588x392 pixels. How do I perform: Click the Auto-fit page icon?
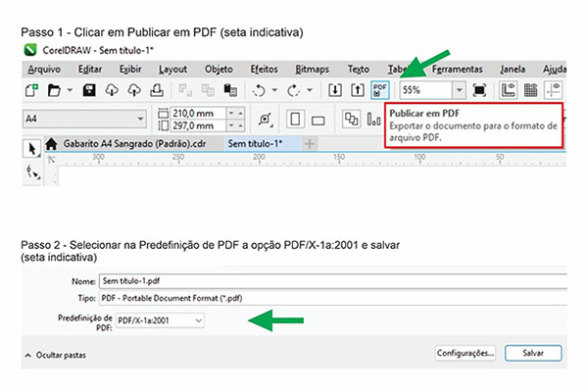[x=266, y=120]
